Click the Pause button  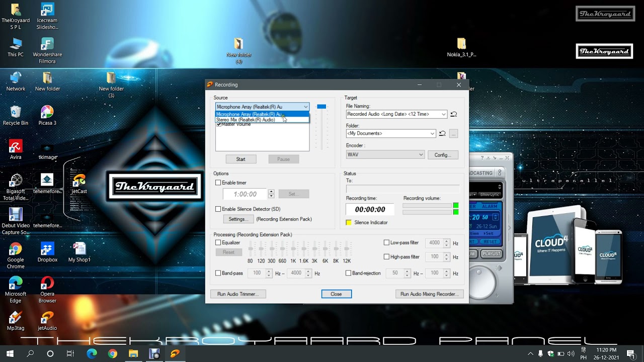tap(283, 159)
